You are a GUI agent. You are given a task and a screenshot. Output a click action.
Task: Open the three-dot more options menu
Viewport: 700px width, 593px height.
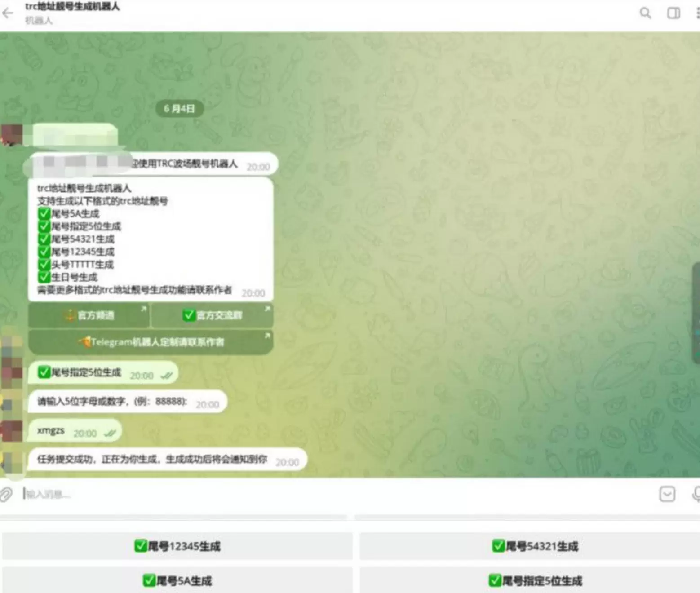[x=697, y=13]
